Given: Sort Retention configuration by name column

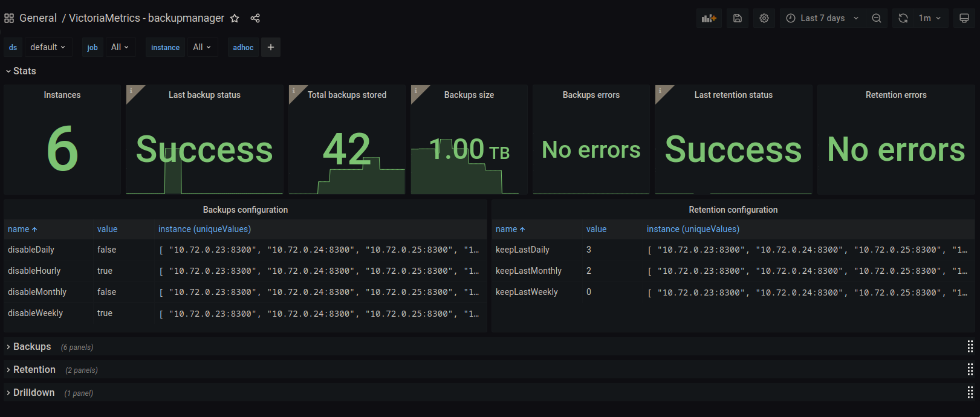Looking at the screenshot, I should click(510, 229).
